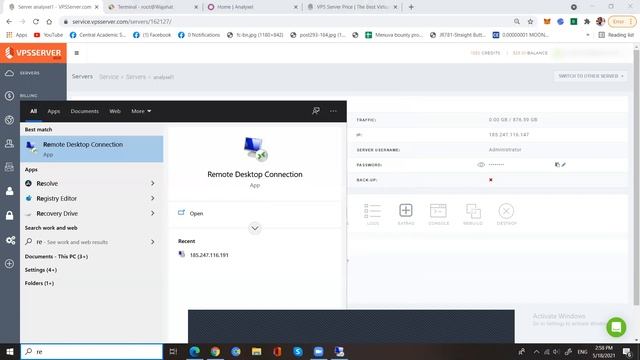The height and width of the screenshot is (360, 640).
Task: Reload the browser page
Action: point(36,22)
